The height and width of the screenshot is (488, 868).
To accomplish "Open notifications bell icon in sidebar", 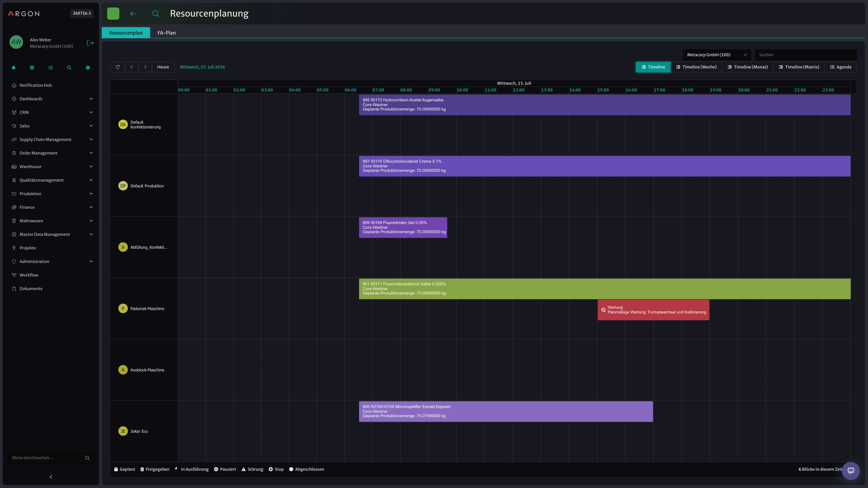I will [x=14, y=68].
